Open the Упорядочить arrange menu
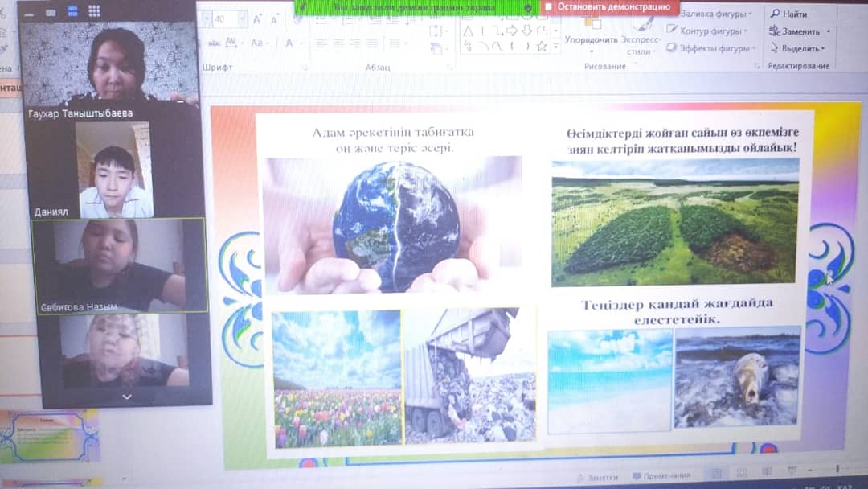Screen dimensions: 868x489 tap(591, 39)
